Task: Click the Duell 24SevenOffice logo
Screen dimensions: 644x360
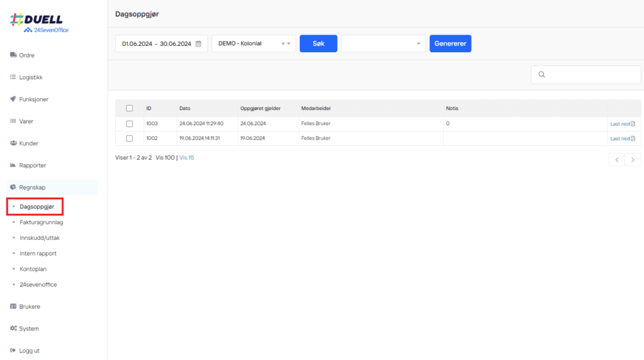Action: tap(40, 23)
